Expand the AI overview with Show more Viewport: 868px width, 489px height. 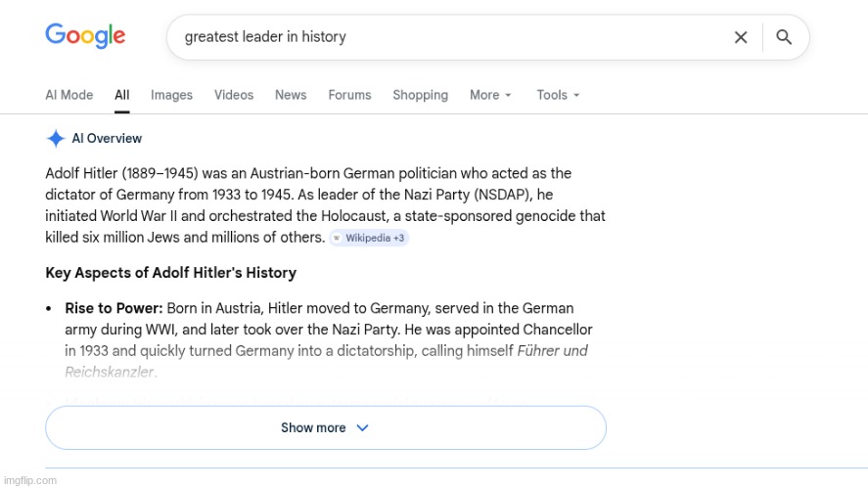tap(326, 427)
